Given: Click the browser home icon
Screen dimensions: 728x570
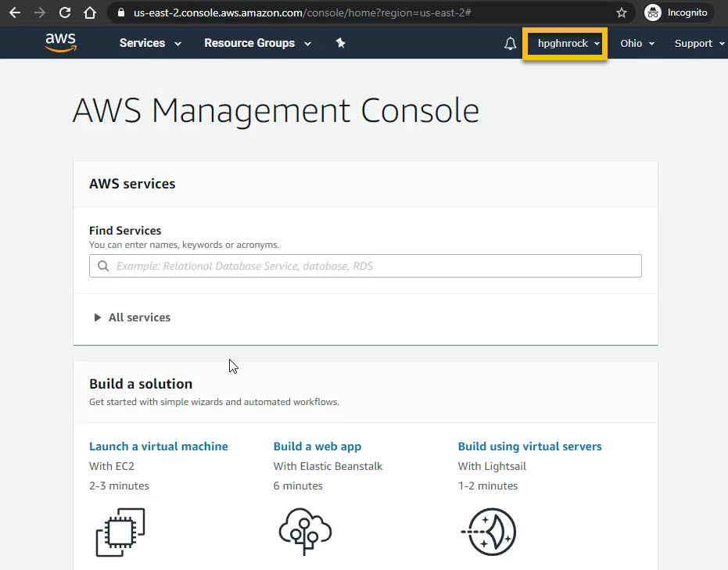Looking at the screenshot, I should pyautogui.click(x=90, y=13).
